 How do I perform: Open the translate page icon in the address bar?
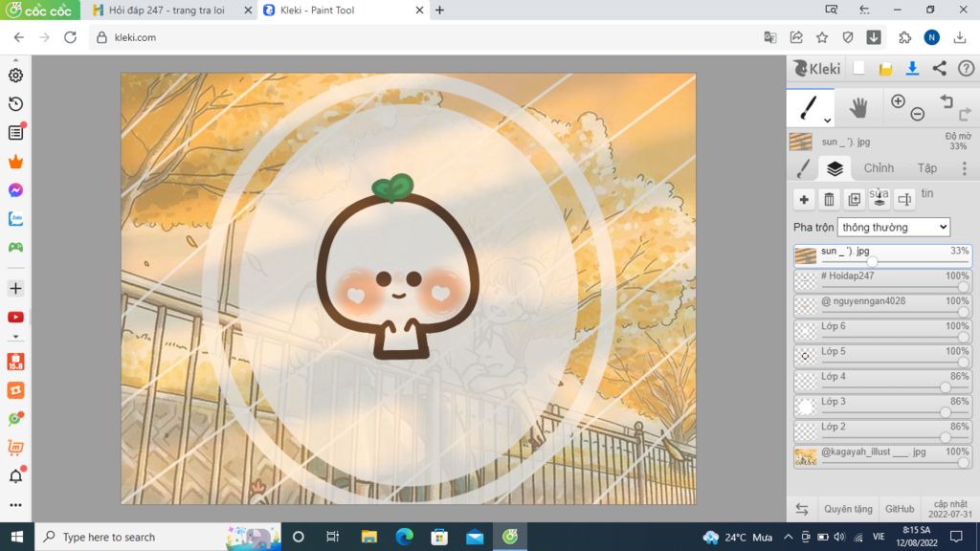coord(770,37)
